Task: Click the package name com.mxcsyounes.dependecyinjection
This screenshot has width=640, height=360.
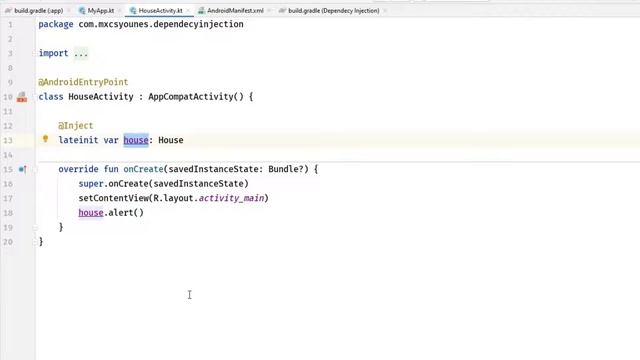Action: coord(161,24)
